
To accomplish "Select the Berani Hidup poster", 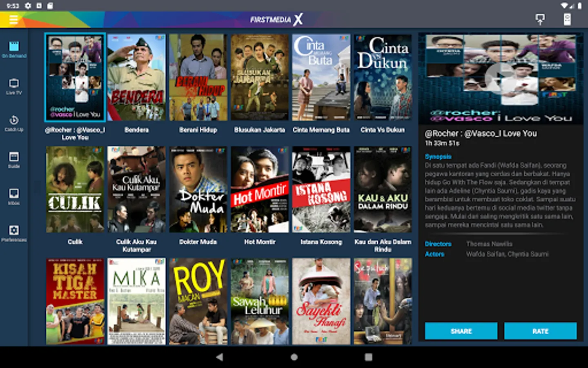I will pyautogui.click(x=198, y=77).
